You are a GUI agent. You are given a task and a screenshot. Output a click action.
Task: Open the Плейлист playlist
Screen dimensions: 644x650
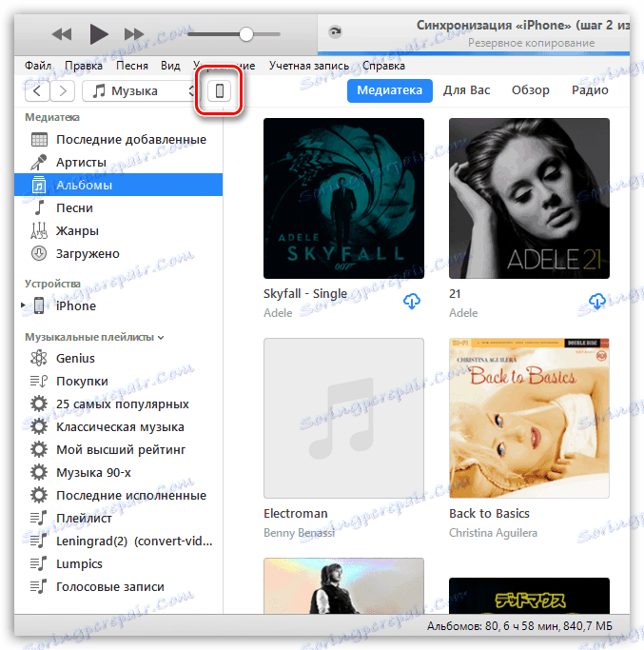pyautogui.click(x=119, y=518)
